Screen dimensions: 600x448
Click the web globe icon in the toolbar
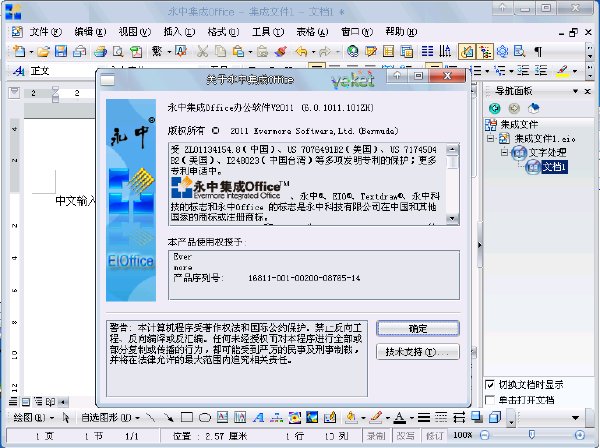coord(353,51)
